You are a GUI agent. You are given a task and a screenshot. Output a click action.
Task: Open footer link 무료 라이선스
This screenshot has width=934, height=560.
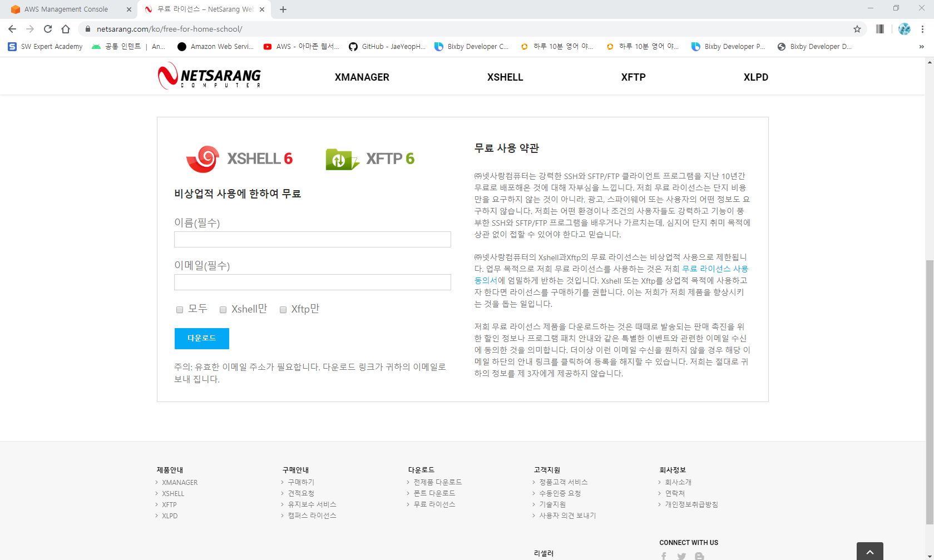[x=434, y=504]
